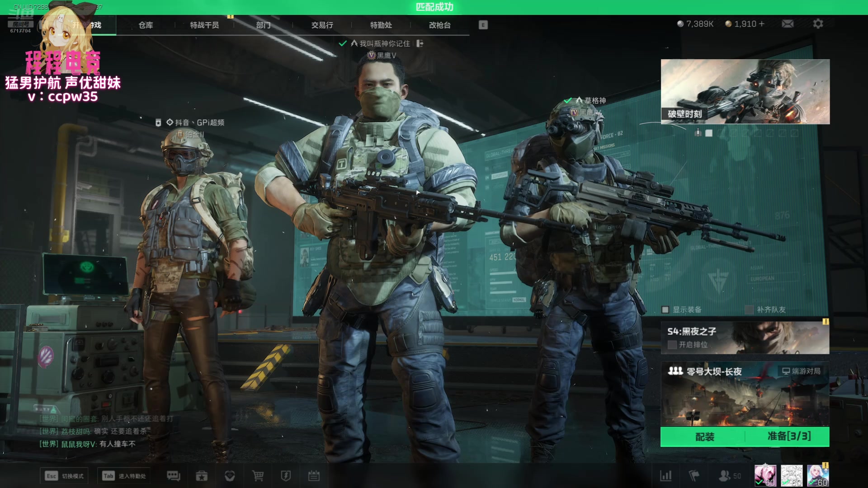The height and width of the screenshot is (488, 868).
Task: Enable the 开启排位 checkbox
Action: click(x=672, y=345)
